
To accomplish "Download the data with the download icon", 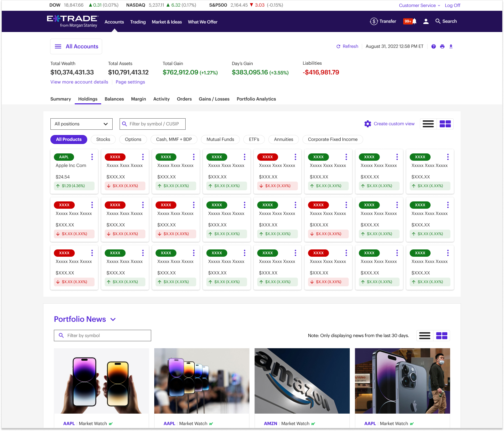I will (451, 46).
